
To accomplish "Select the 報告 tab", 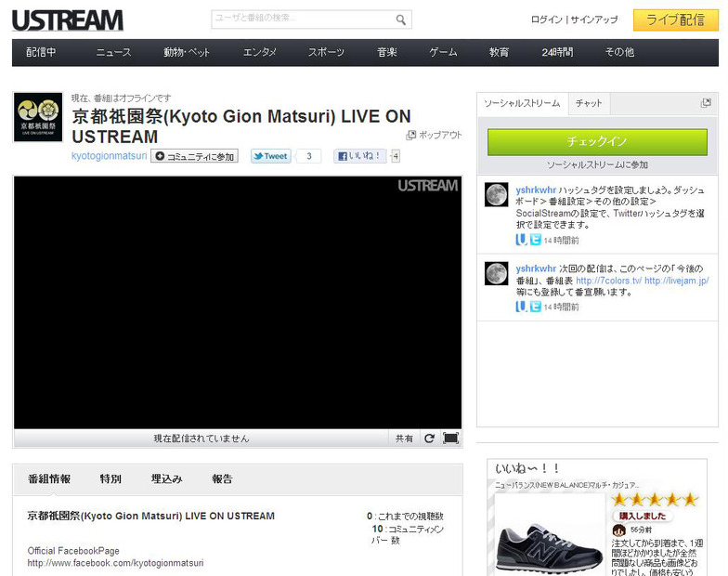I will 222,479.
